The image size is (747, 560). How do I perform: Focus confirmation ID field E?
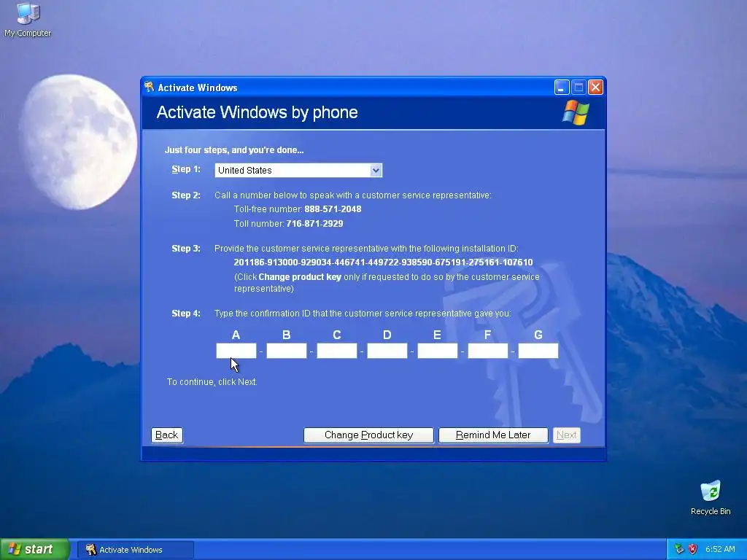[438, 351]
